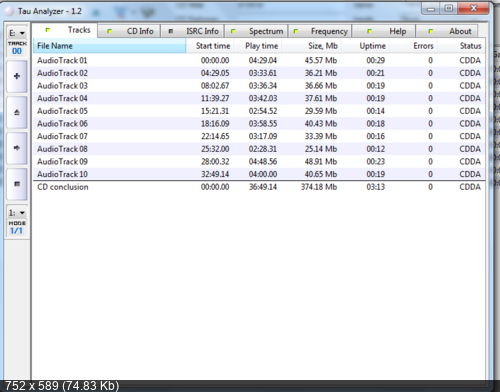Viewport: 500px width, 392px height.
Task: Select the AudioTrack 05 row
Action: (259, 111)
